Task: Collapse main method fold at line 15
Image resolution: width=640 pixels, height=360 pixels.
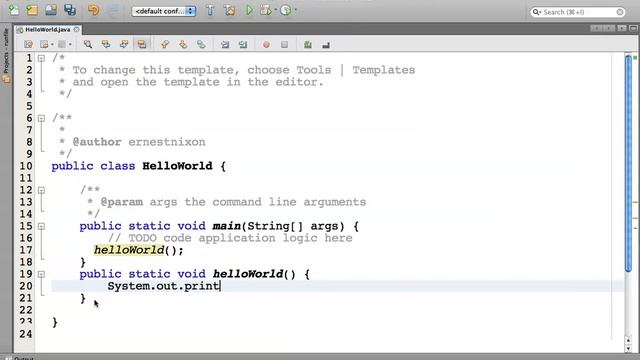Action: point(41,226)
